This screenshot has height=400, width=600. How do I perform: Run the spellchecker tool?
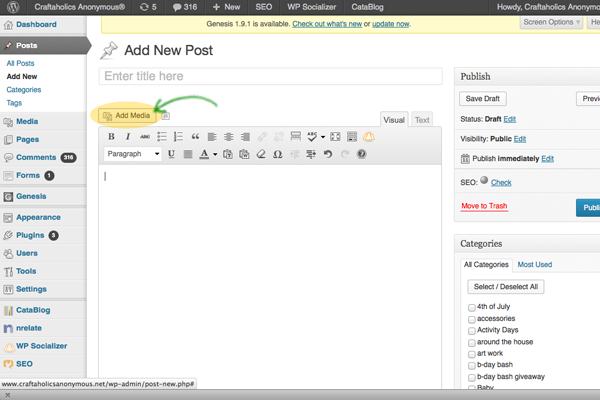click(x=312, y=137)
